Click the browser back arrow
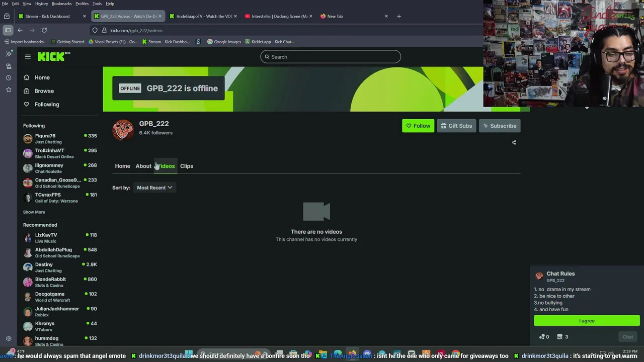This screenshot has height=362, width=644. tap(20, 30)
